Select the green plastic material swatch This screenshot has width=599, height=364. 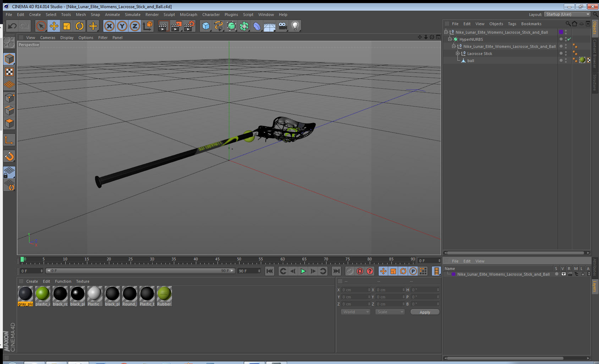43,296
